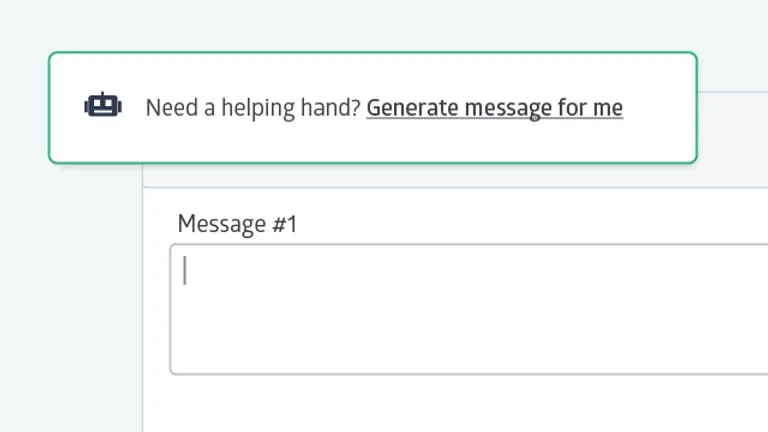Click the bottom edge of the Message #1 textarea

[470, 374]
